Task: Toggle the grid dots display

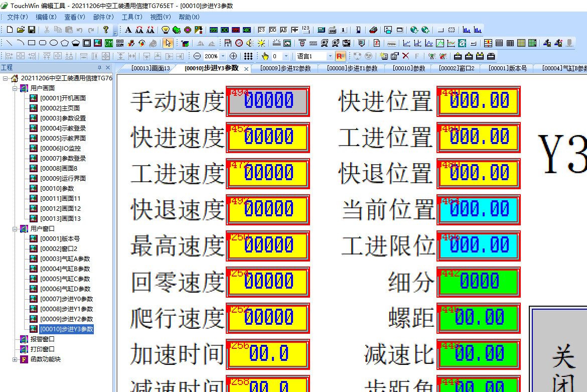Action: click(248, 56)
